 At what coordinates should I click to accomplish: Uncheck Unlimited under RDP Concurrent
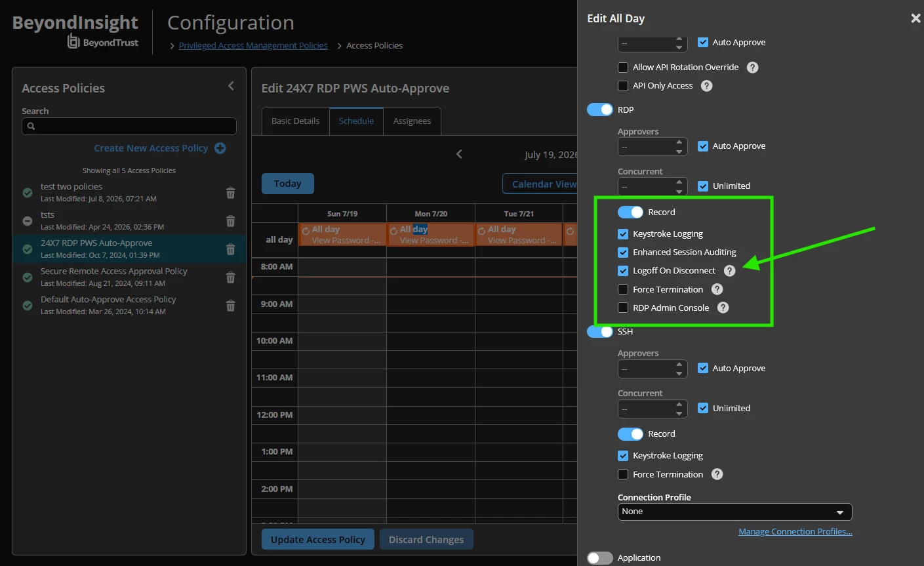pos(703,186)
